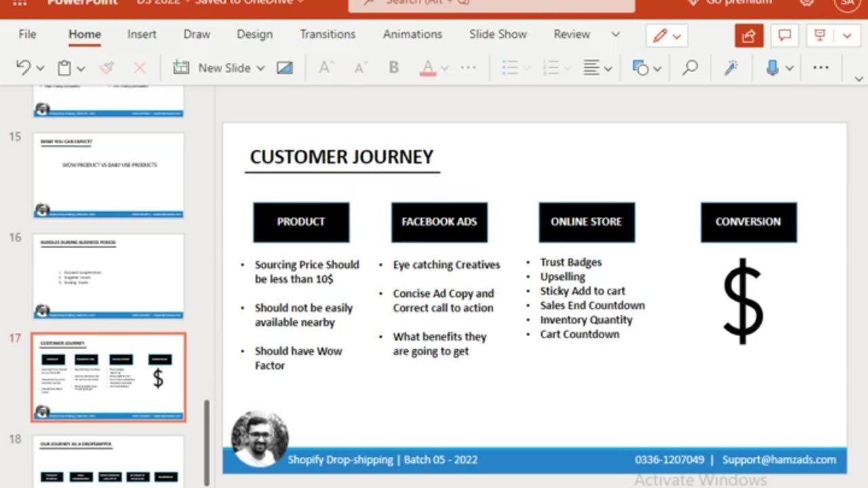Screen dimensions: 868x488
Task: Open the Animations tab
Action: pyautogui.click(x=412, y=34)
